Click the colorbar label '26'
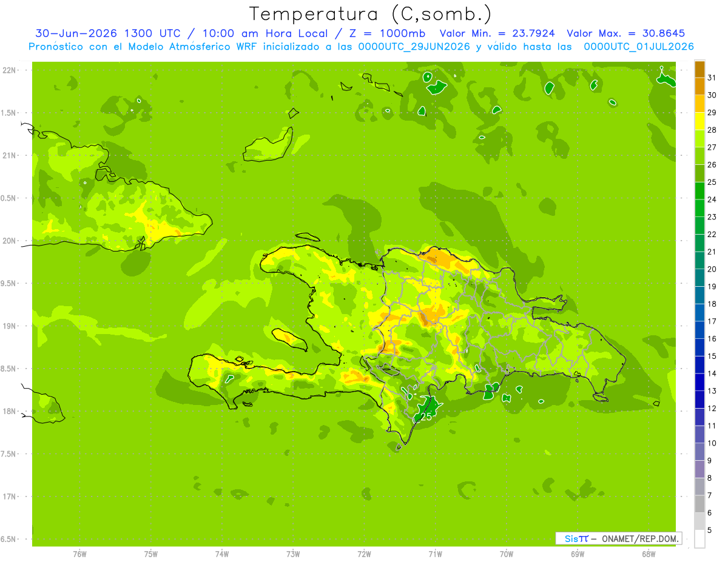Viewport: 728px width, 562px height. pyautogui.click(x=712, y=164)
